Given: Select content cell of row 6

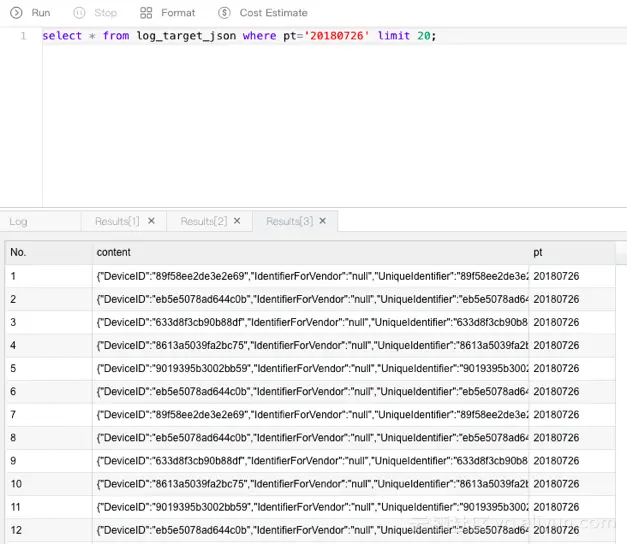Looking at the screenshot, I should coord(310,392).
